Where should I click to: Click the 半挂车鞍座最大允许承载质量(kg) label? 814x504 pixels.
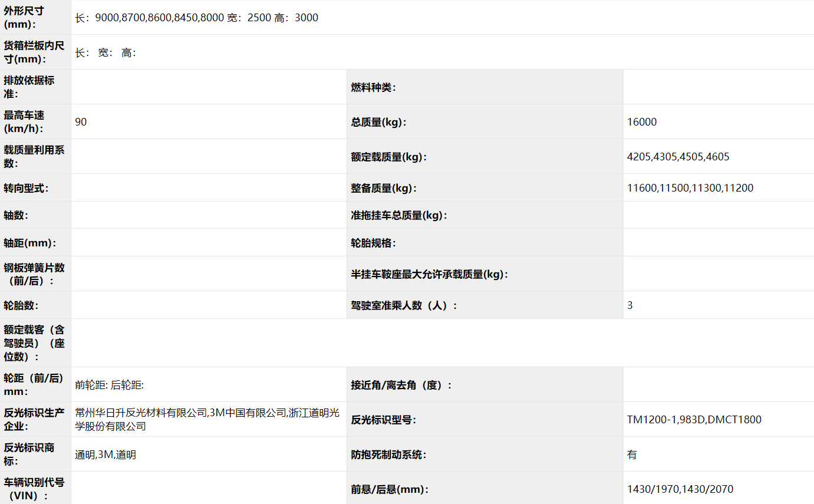click(429, 274)
